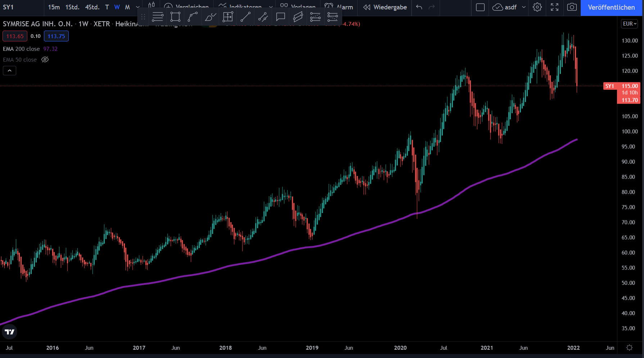Click the 130.00 price axis label
The height and width of the screenshot is (358, 644).
tap(630, 41)
